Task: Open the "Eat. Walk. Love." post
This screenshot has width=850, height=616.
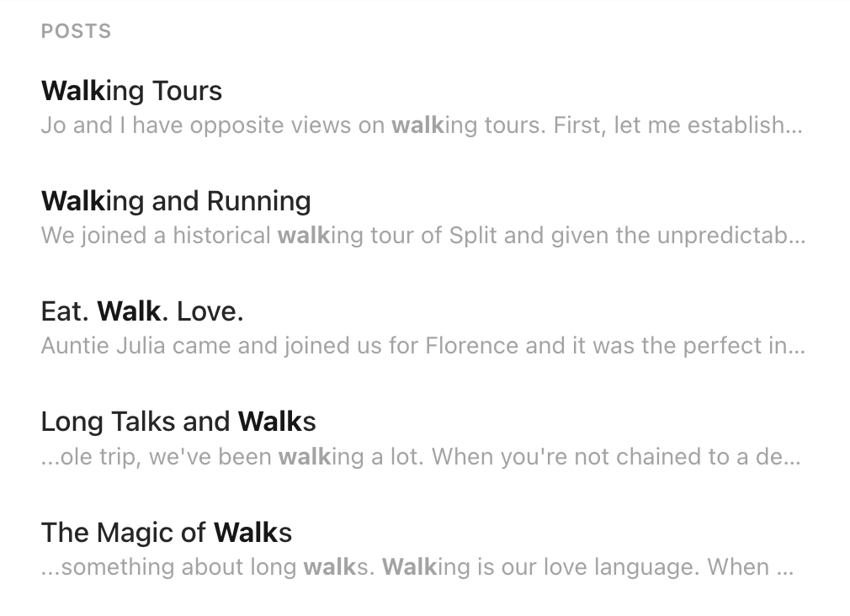Action: (141, 312)
